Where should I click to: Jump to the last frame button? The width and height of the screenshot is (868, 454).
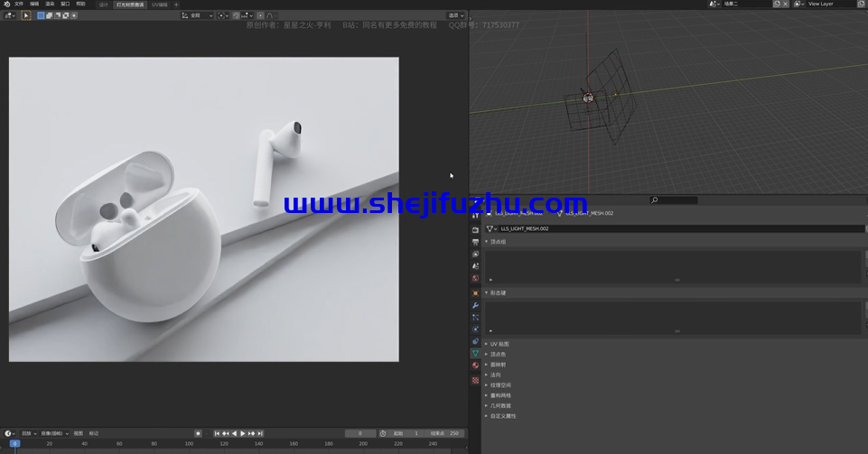tap(261, 433)
